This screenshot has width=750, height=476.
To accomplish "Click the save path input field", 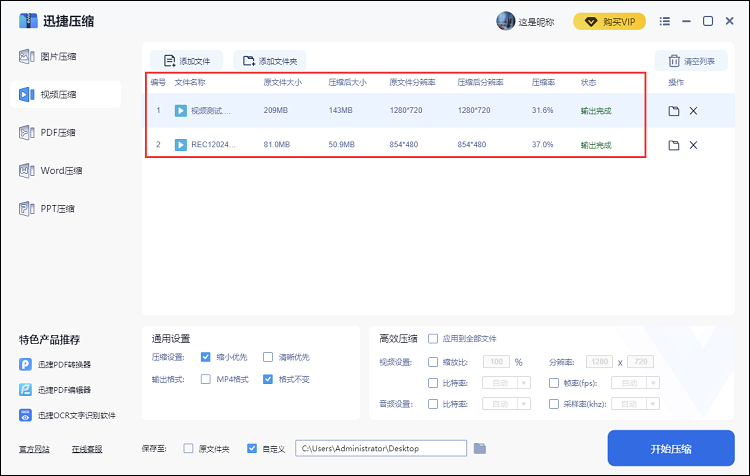I will pyautogui.click(x=381, y=448).
